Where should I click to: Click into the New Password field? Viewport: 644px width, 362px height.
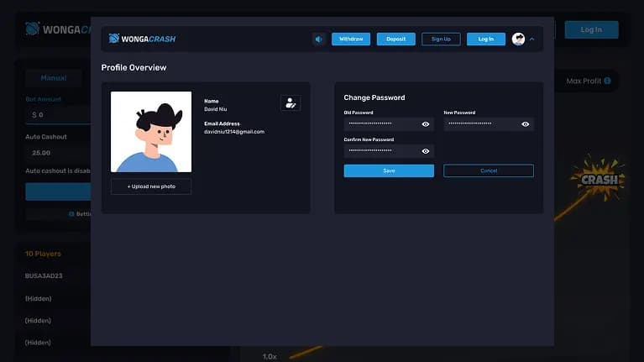[480, 124]
